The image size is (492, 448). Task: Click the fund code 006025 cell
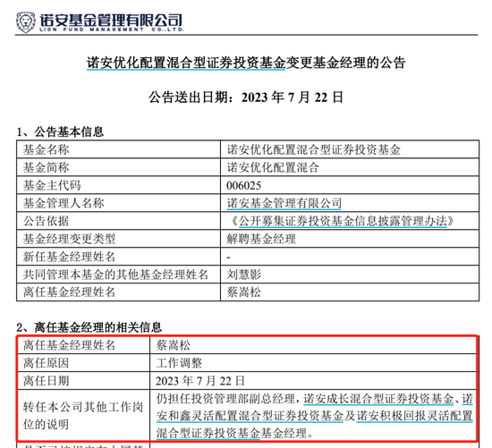(350, 185)
